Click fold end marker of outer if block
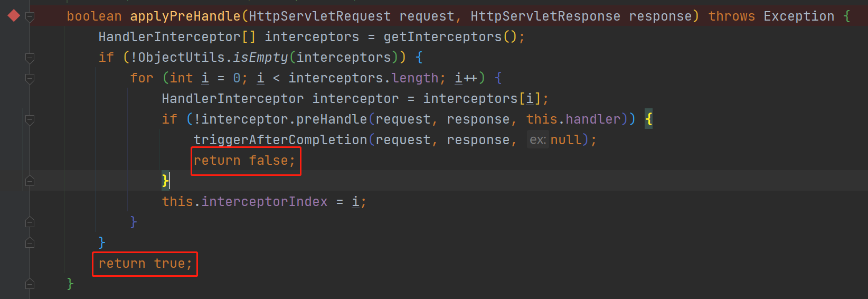This screenshot has height=299, width=868. (30, 242)
